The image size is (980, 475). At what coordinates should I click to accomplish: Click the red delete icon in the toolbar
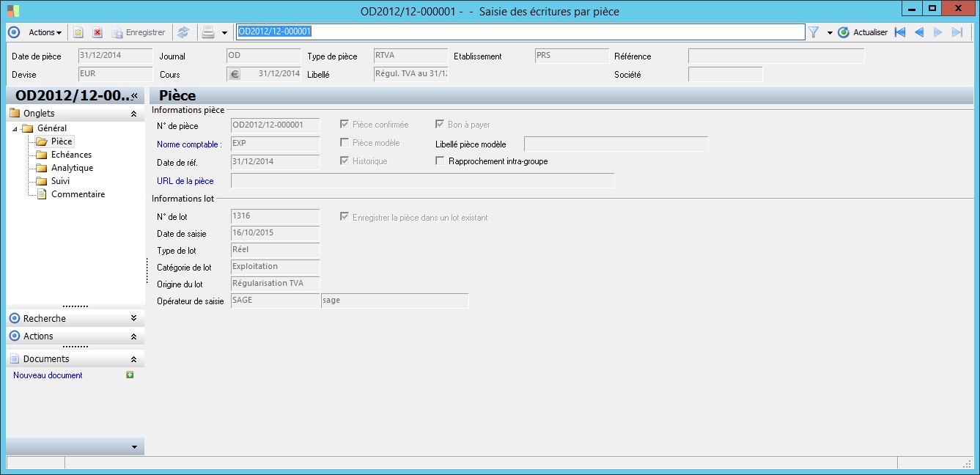tap(97, 32)
